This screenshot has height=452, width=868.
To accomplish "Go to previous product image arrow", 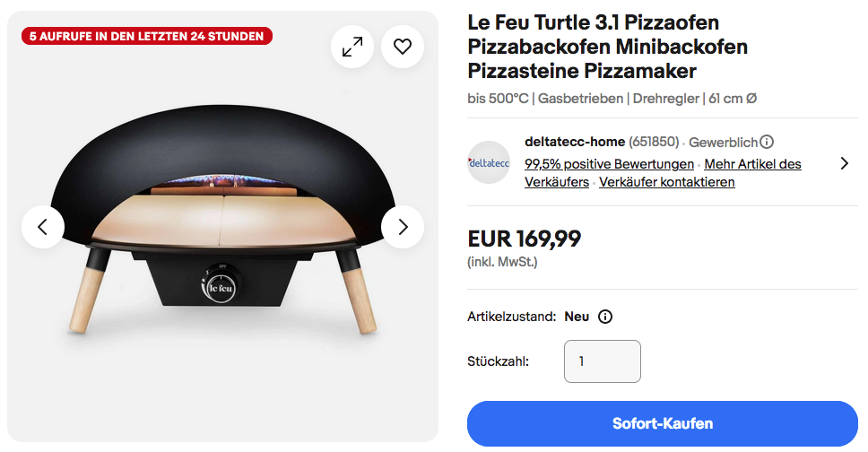I will pos(43,227).
